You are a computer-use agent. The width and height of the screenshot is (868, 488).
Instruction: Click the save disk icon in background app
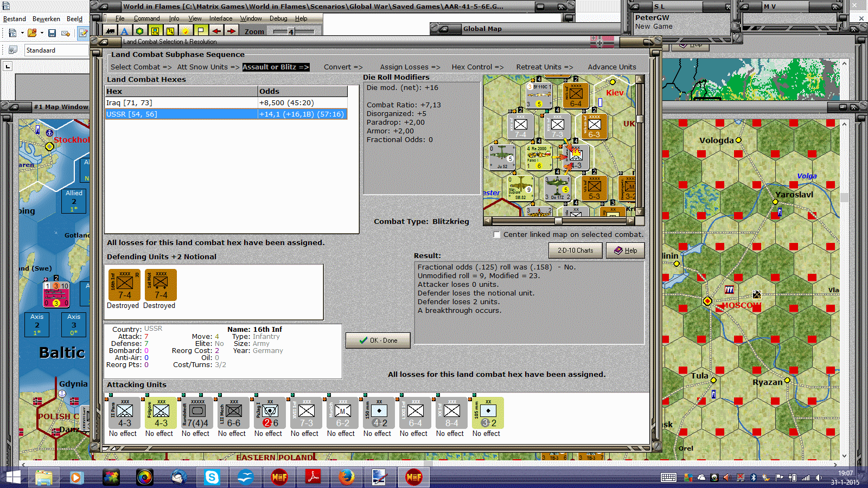tap(52, 33)
